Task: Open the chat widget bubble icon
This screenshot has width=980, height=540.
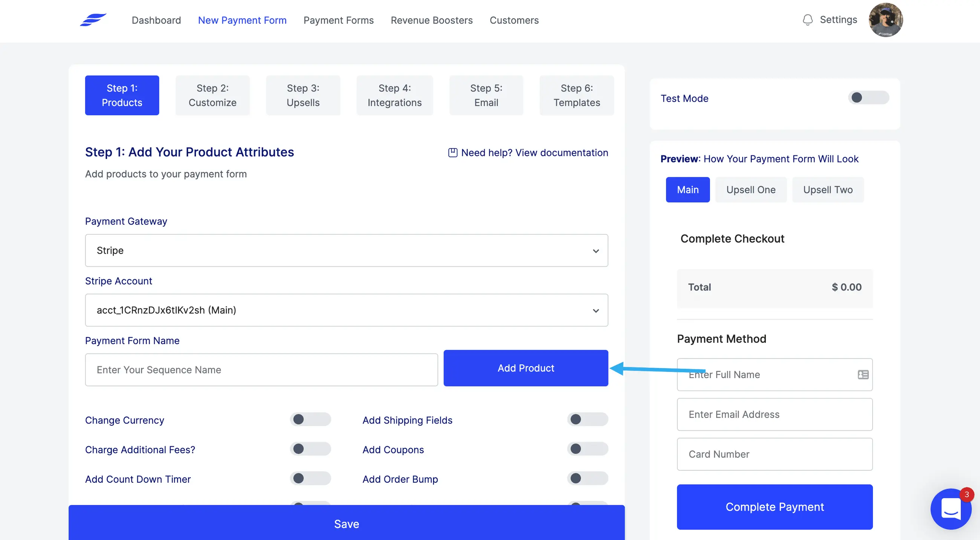Action: 951,509
